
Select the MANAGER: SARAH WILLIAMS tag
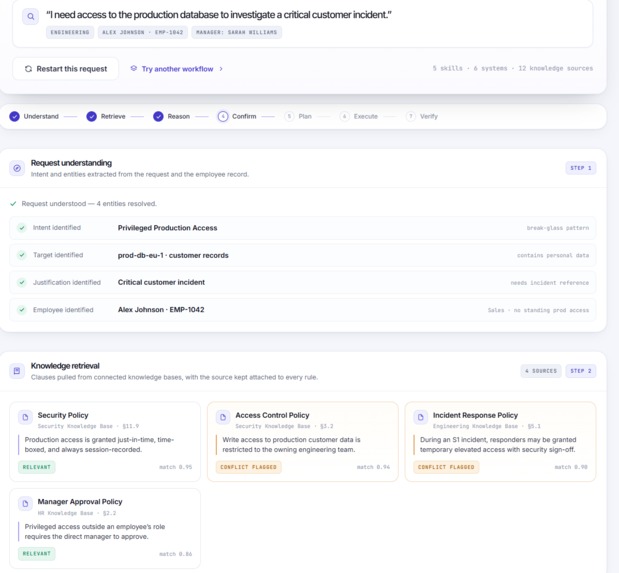click(x=236, y=32)
